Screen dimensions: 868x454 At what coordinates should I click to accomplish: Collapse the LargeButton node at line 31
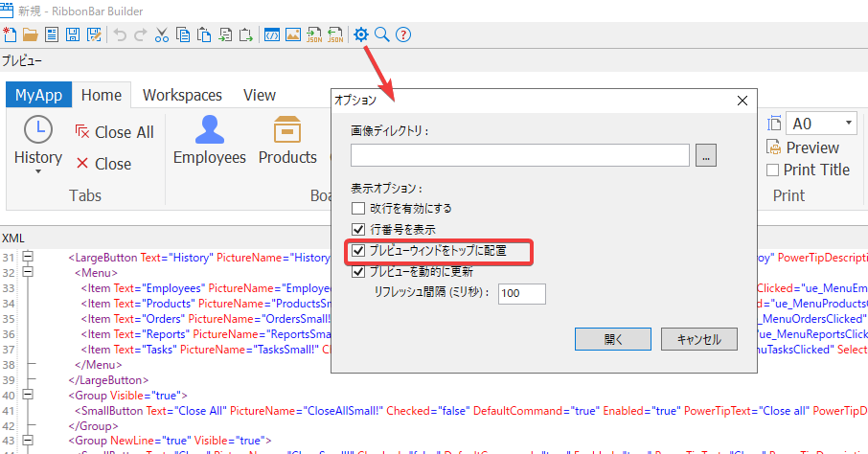pyautogui.click(x=27, y=258)
